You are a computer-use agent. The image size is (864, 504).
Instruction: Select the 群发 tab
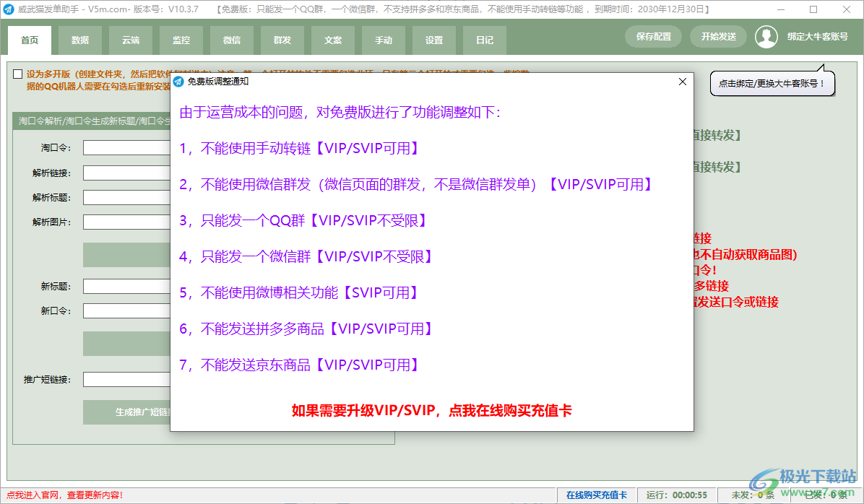coord(282,40)
